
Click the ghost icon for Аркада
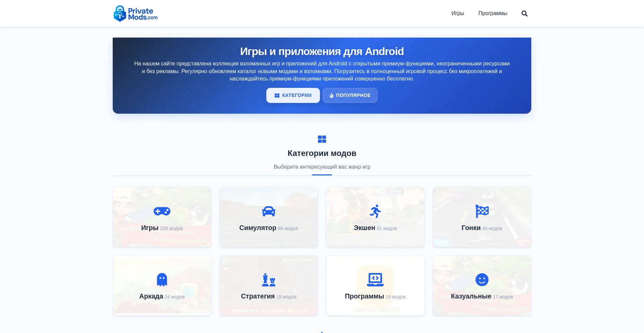tap(162, 280)
